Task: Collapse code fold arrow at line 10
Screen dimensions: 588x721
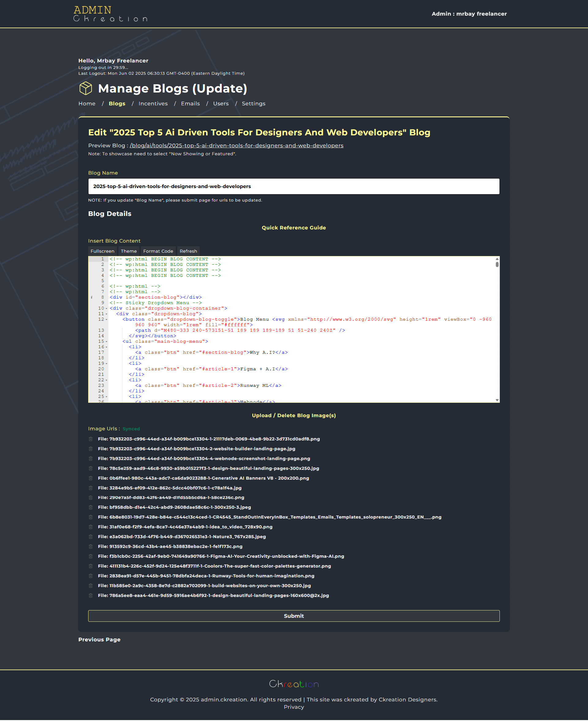Action: (106, 308)
